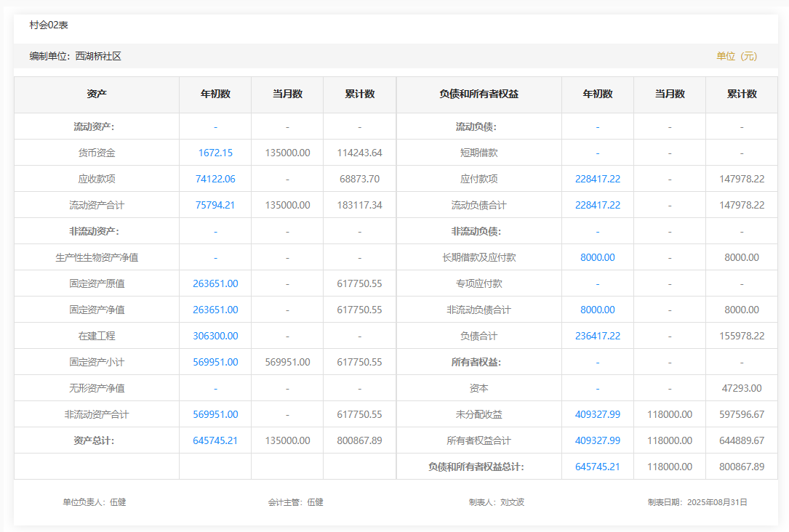789x532 pixels.
Task: Click the 在建工程 value 306300.00
Action: pos(215,336)
